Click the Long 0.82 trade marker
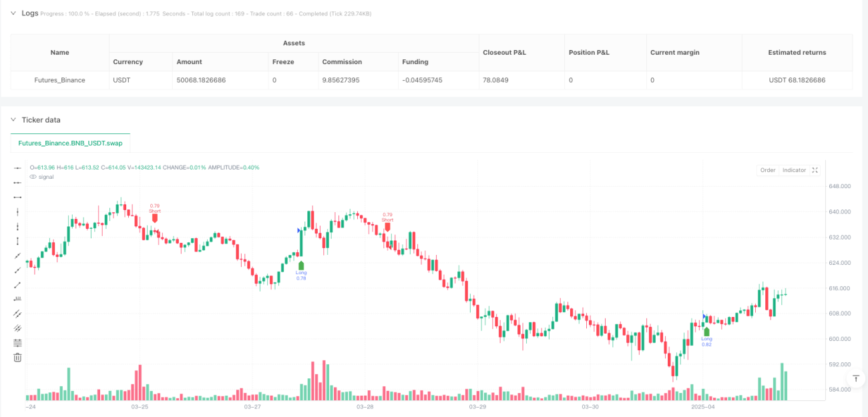 [706, 336]
